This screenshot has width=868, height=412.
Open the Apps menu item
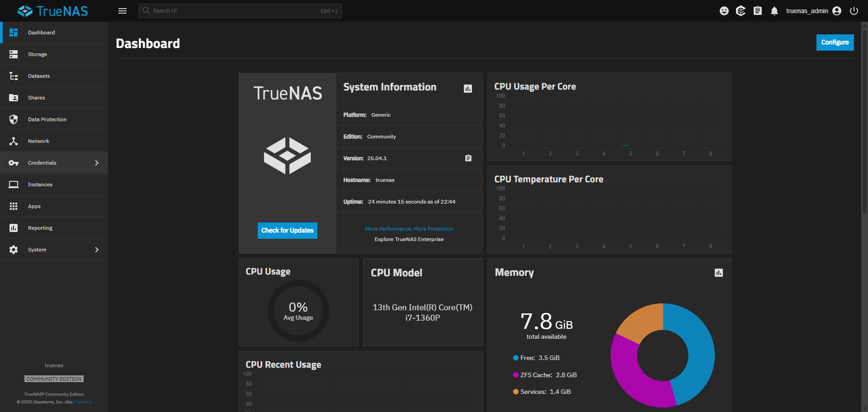(x=54, y=206)
